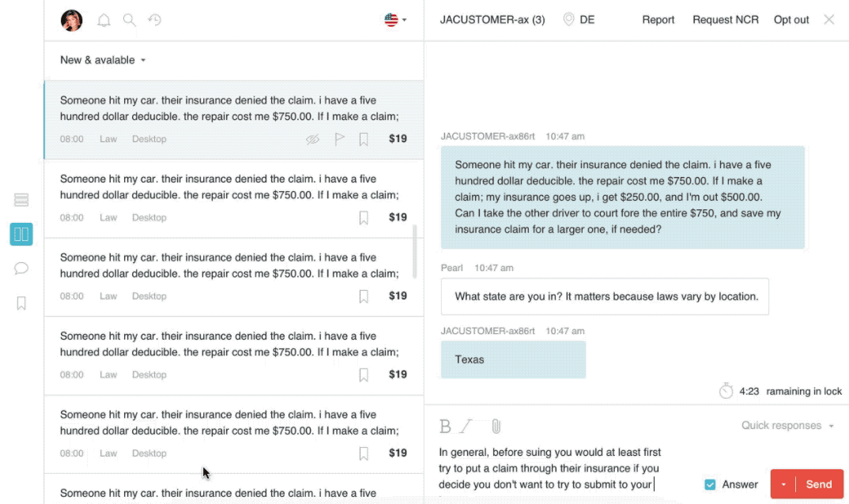Click the Opt out link
The height and width of the screenshot is (504, 849).
[791, 20]
